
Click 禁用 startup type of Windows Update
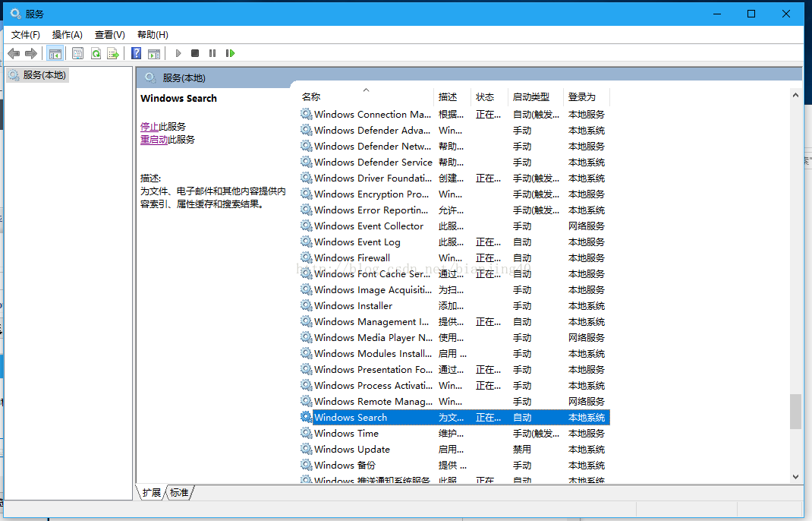522,450
